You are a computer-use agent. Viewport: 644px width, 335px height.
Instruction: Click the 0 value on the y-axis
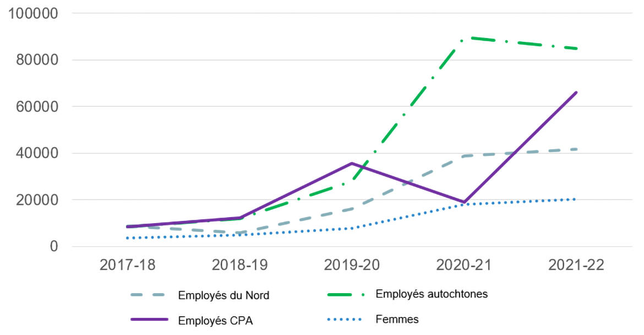click(x=54, y=246)
